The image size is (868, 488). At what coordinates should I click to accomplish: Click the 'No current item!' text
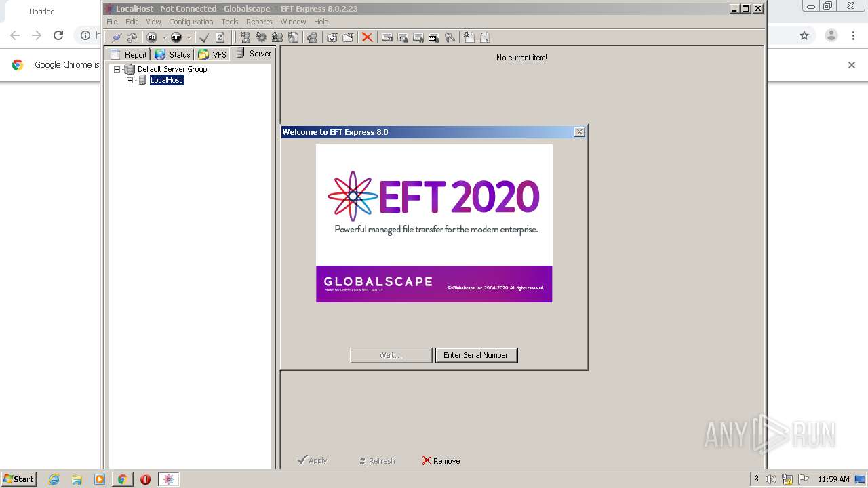click(x=521, y=58)
